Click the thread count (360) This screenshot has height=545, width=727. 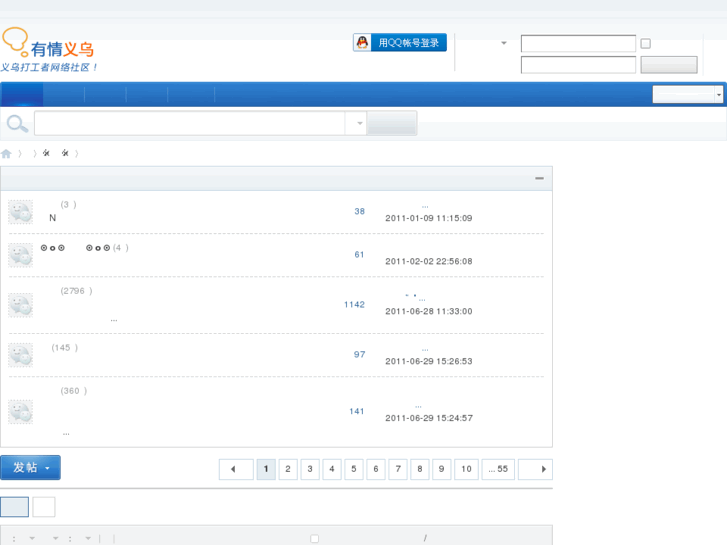(x=74, y=391)
